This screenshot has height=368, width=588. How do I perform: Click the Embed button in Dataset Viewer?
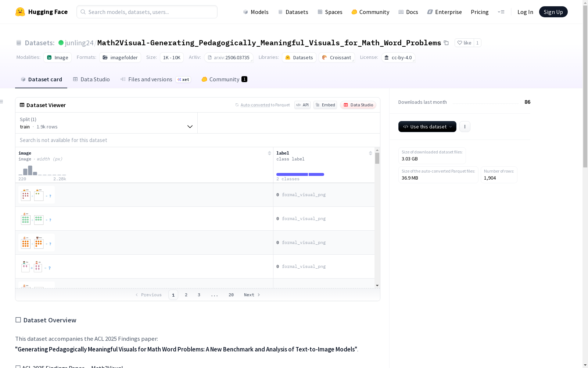(x=325, y=105)
